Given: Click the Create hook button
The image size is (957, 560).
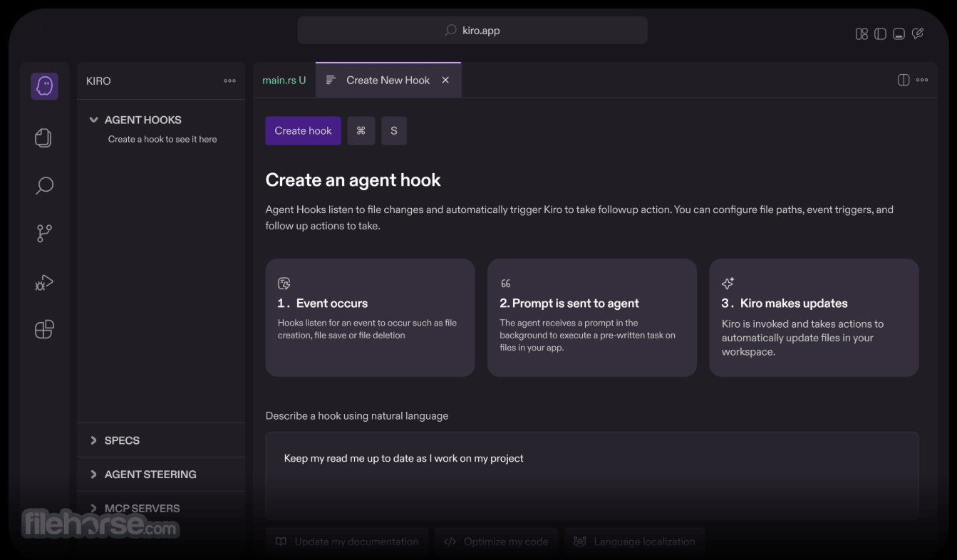Looking at the screenshot, I should click(304, 131).
